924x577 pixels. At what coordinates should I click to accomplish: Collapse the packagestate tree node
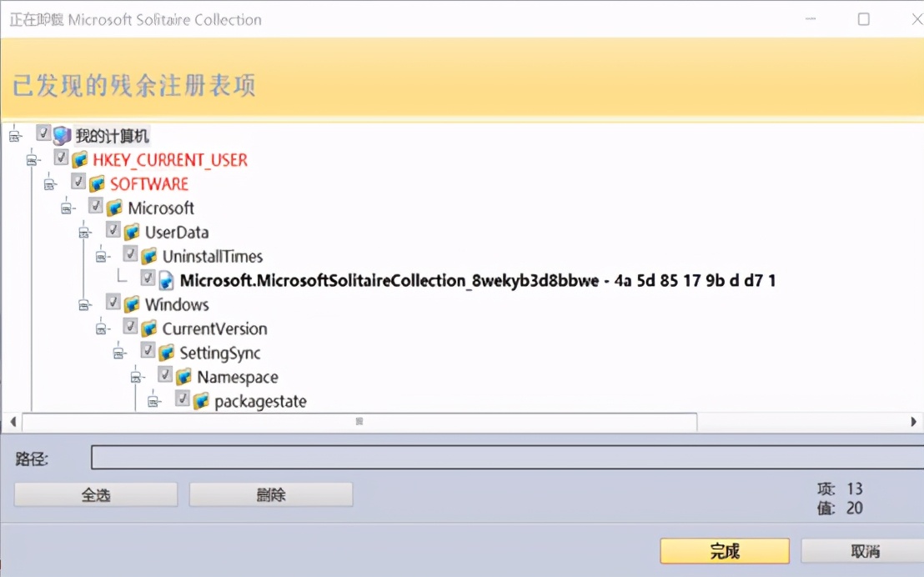point(153,402)
